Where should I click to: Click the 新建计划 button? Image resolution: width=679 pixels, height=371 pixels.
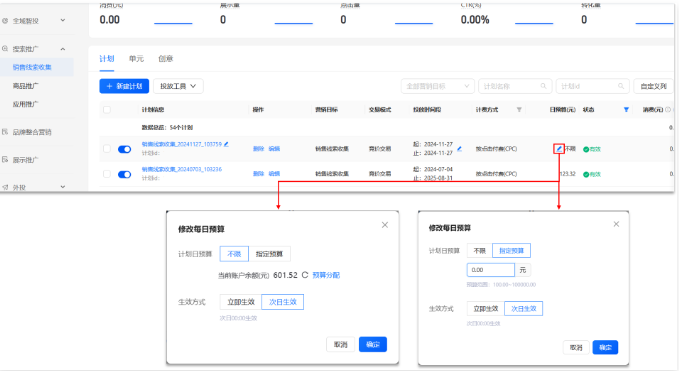click(124, 86)
